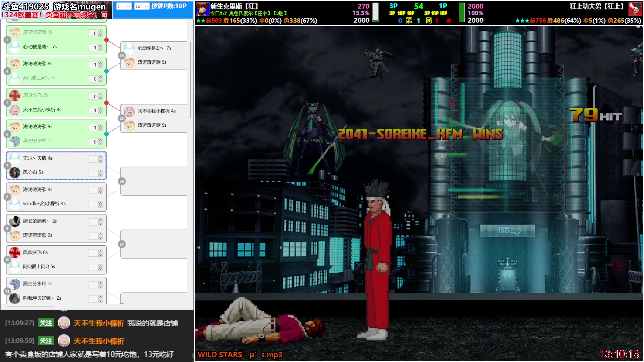Screen dimensions: 644x362
Task: Click 风吹灰飞 red avatar in match 5
Action: pos(15,95)
